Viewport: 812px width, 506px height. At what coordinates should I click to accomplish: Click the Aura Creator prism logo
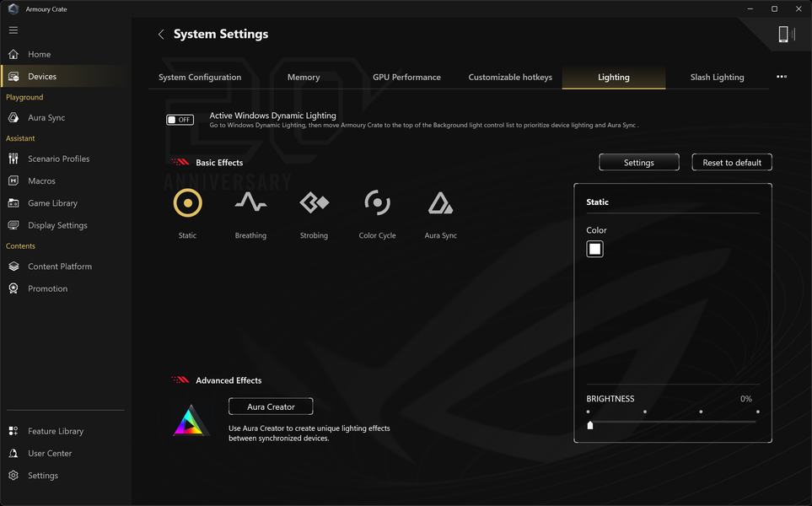tap(191, 420)
